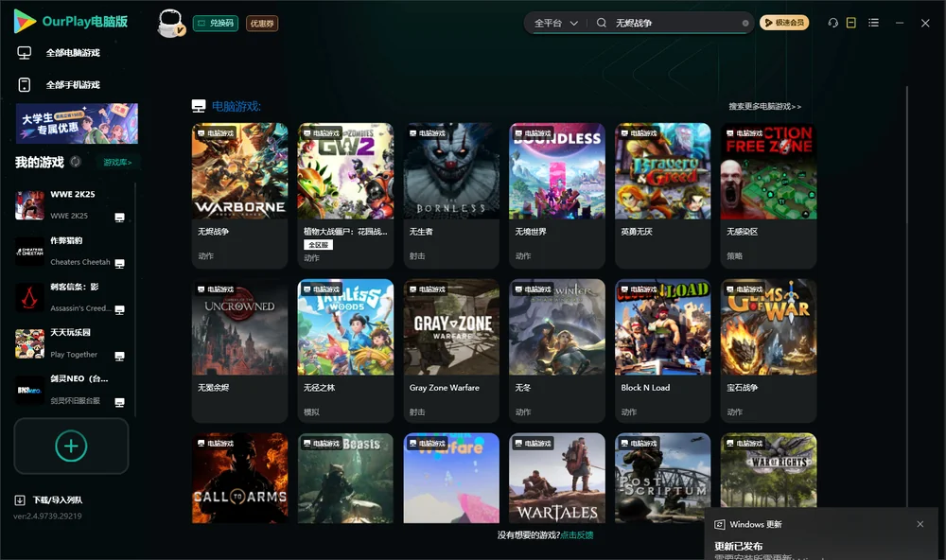Open the Block N Load game card
946x560 pixels.
click(x=662, y=351)
